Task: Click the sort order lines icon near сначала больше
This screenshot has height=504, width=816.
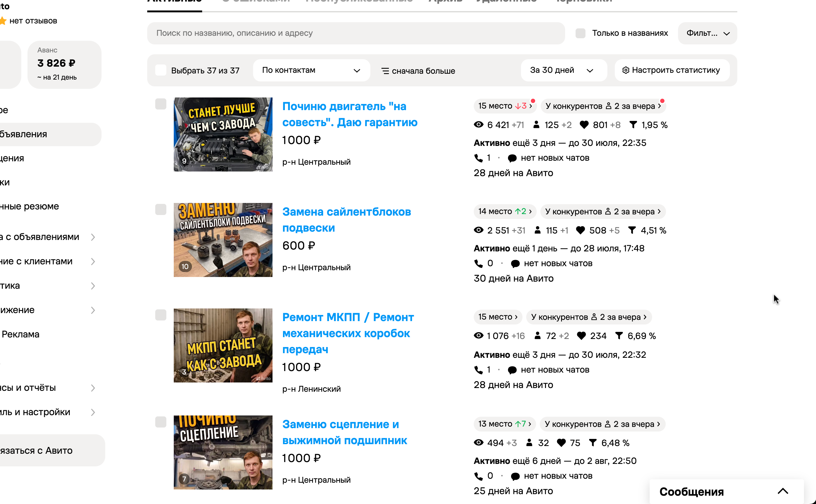Action: pyautogui.click(x=385, y=71)
